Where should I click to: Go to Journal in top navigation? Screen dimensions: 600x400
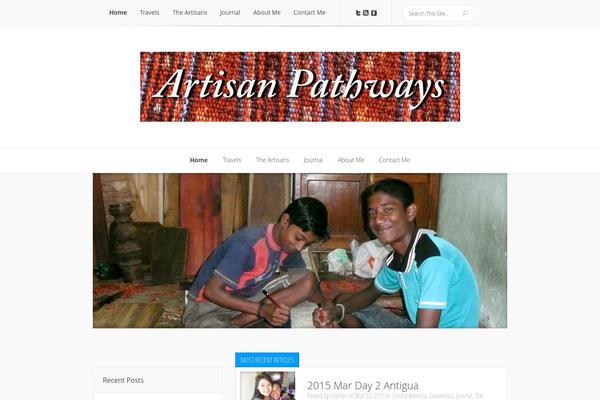point(230,13)
